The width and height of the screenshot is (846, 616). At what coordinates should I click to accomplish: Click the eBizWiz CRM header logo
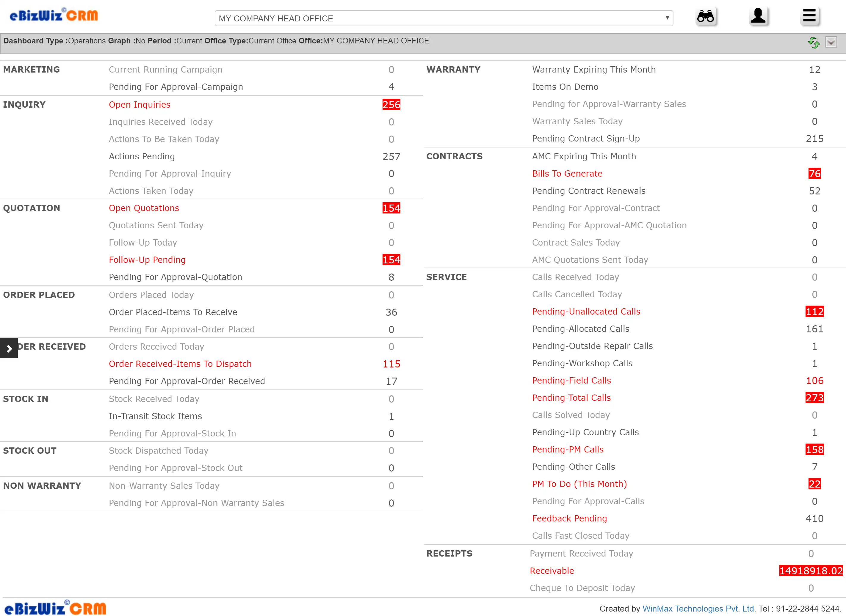click(x=54, y=16)
